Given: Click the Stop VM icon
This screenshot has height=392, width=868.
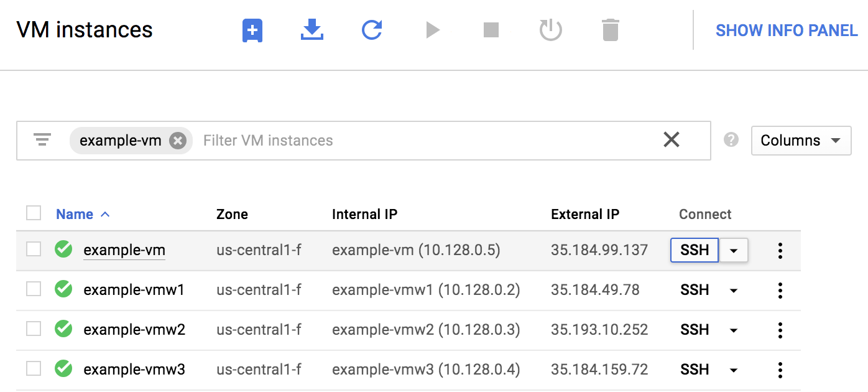Looking at the screenshot, I should pos(491,30).
